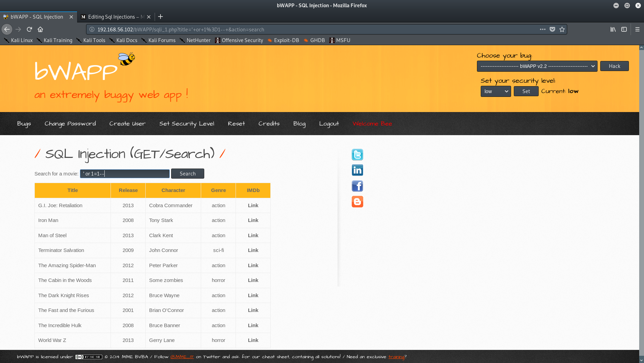Bookmark this page with the star

[x=562, y=29]
